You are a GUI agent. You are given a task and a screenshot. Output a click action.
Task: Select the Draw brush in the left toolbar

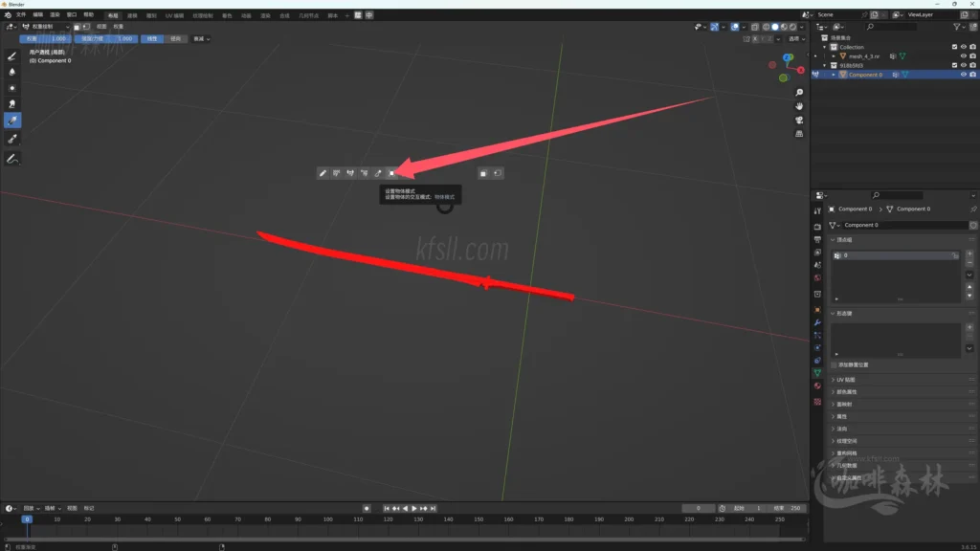pyautogui.click(x=11, y=56)
